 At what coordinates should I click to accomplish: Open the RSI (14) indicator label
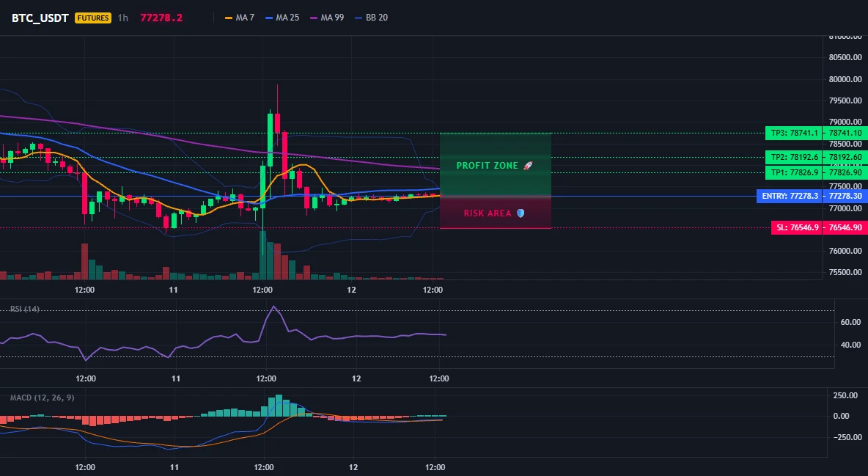coord(25,309)
